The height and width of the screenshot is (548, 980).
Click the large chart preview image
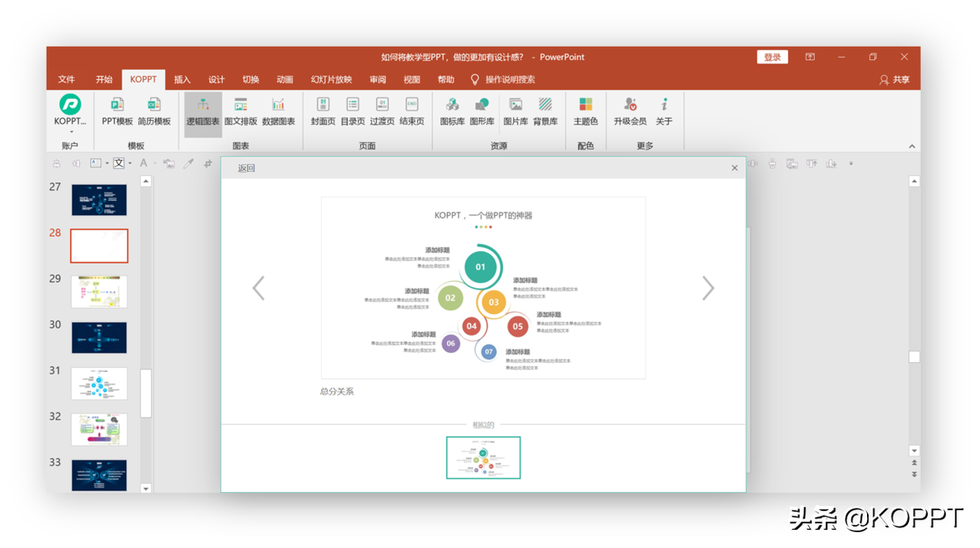(483, 287)
